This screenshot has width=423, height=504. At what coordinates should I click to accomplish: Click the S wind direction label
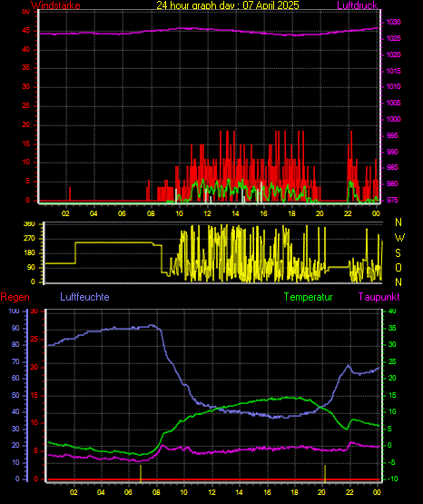(398, 253)
